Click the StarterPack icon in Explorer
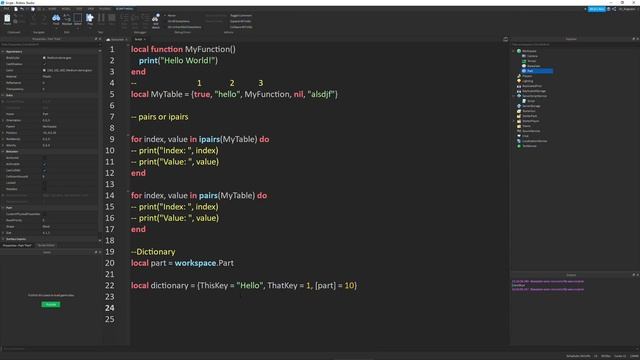640x360 pixels. [x=519, y=116]
